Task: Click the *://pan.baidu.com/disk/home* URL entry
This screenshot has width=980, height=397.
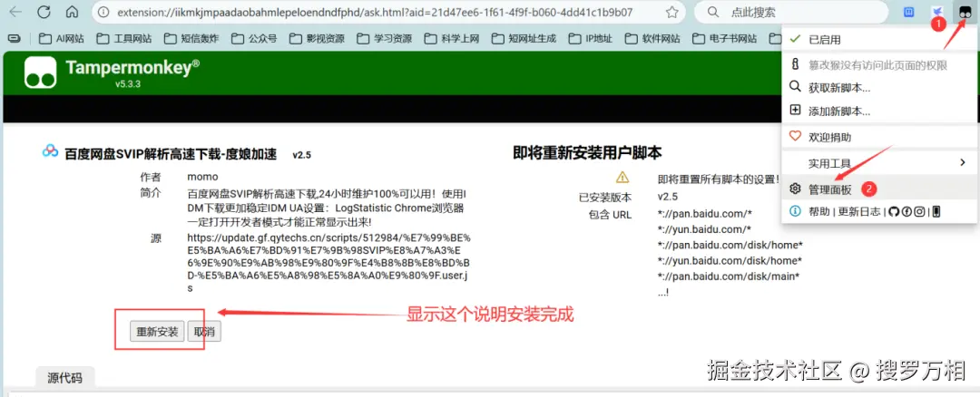Action: [x=730, y=244]
